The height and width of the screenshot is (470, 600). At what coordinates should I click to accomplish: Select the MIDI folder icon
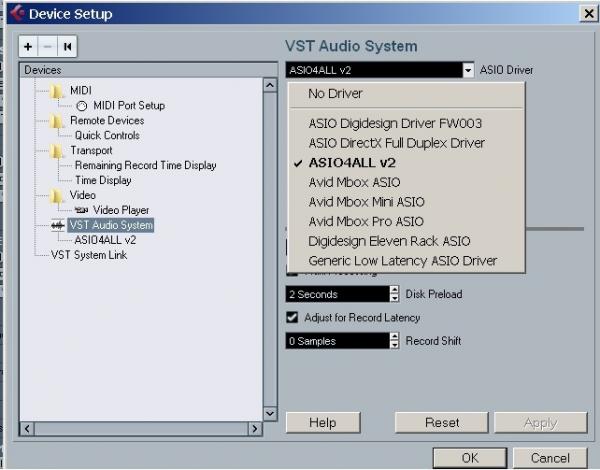point(57,91)
